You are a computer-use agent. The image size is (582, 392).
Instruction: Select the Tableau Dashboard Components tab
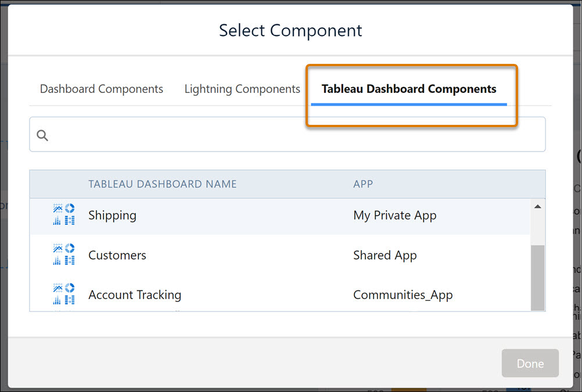pos(409,89)
